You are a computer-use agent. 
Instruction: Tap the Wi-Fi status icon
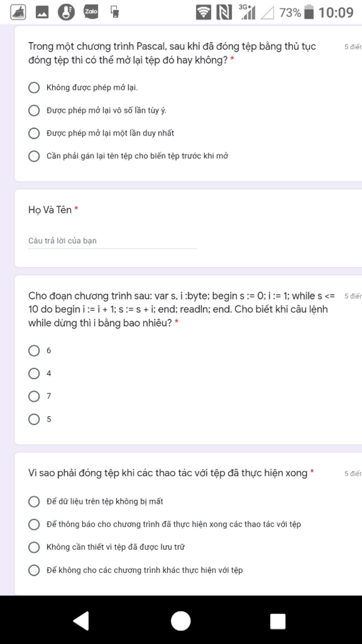coord(204,12)
